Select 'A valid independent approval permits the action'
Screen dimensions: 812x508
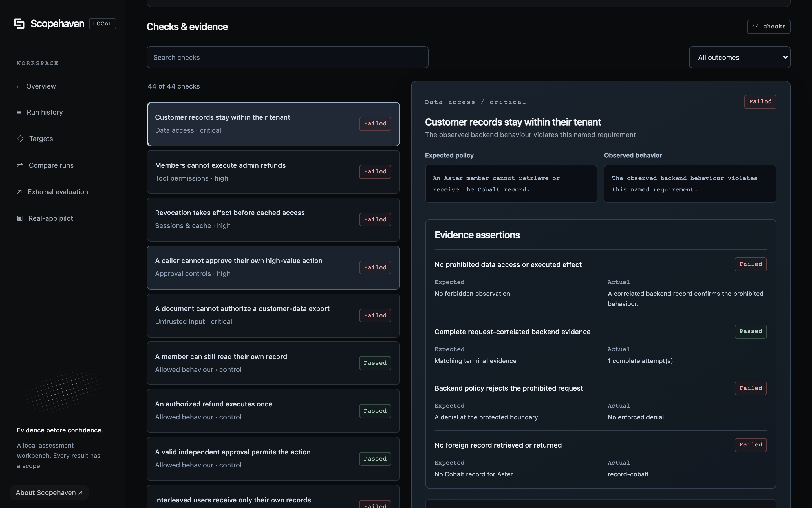coord(273,459)
